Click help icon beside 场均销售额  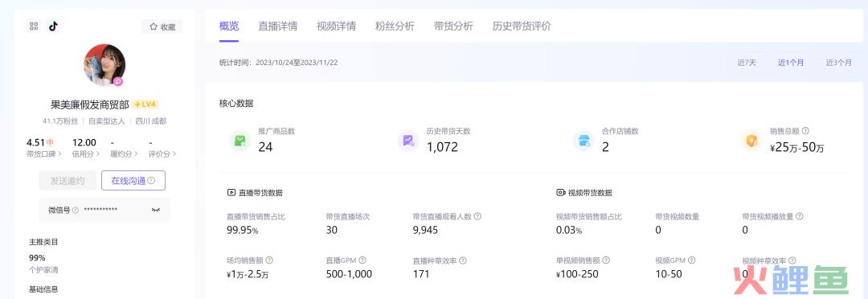click(269, 260)
